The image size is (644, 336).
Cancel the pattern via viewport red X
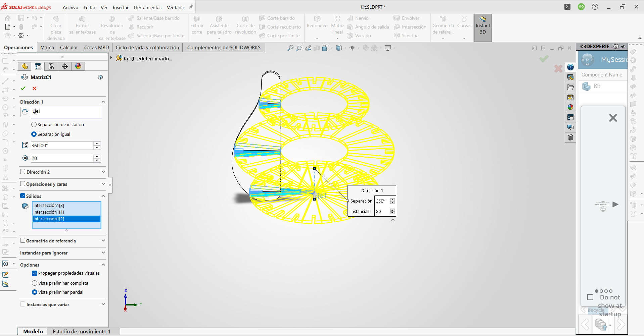[558, 68]
